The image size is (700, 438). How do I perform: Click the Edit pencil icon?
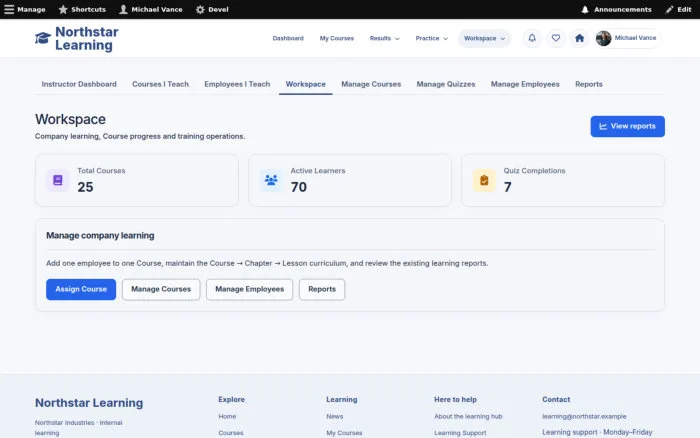coord(669,9)
